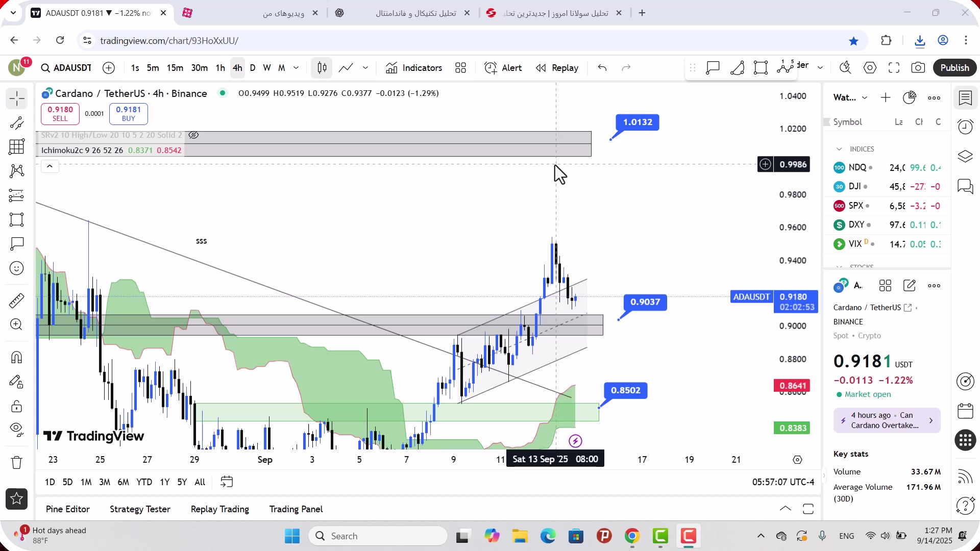The height and width of the screenshot is (551, 980).
Task: Expand the chart style dropdown arrow
Action: 365,68
